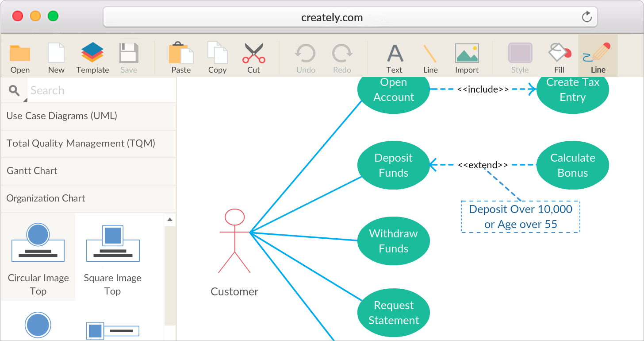This screenshot has height=341, width=644.
Task: Pick the Circular Image Top shape
Action: (38, 257)
